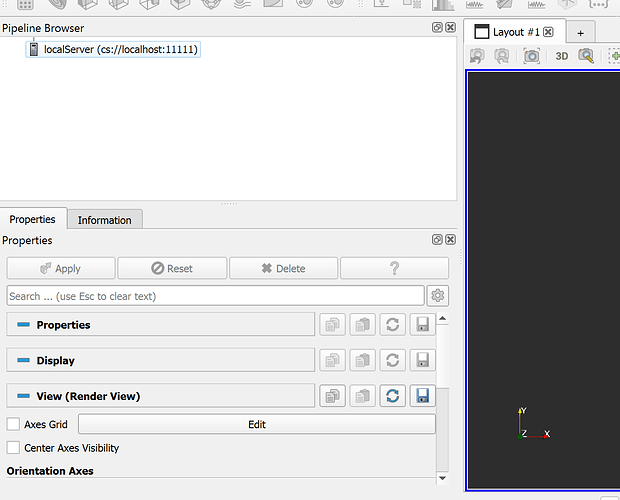Enable the Axes Grid checkbox
The height and width of the screenshot is (500, 620).
pos(13,424)
